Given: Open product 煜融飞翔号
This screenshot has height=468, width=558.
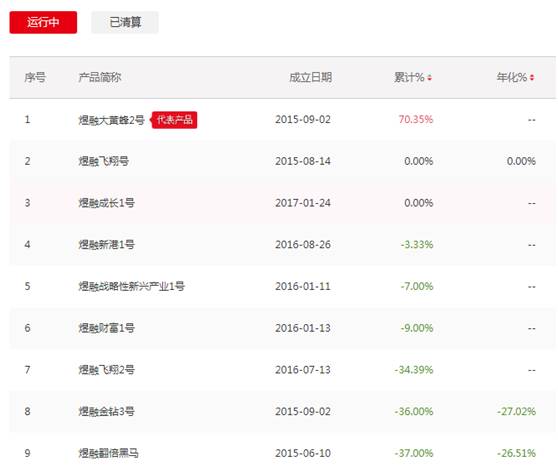Looking at the screenshot, I should pyautogui.click(x=104, y=162).
